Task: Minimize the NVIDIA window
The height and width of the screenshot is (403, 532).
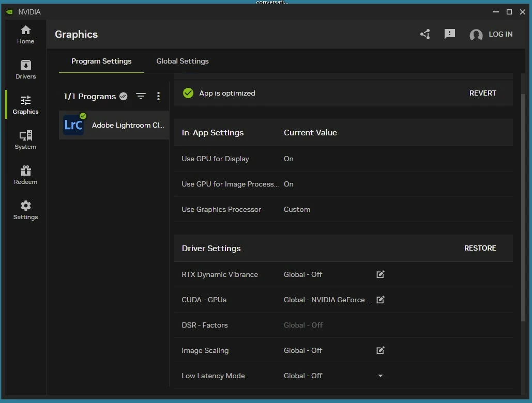Action: click(496, 12)
